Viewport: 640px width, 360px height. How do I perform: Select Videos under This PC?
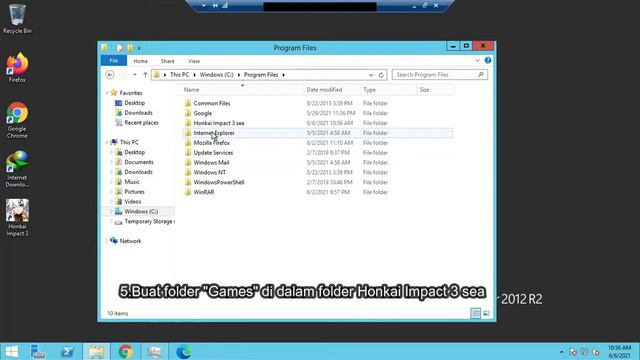click(133, 202)
